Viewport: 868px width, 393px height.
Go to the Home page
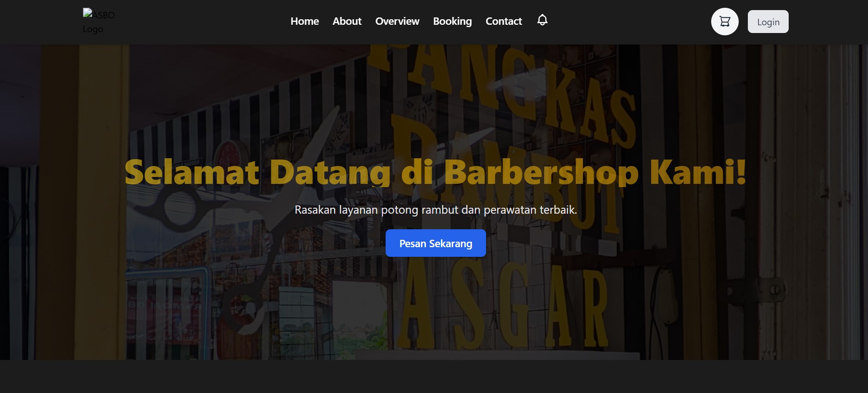click(x=304, y=21)
